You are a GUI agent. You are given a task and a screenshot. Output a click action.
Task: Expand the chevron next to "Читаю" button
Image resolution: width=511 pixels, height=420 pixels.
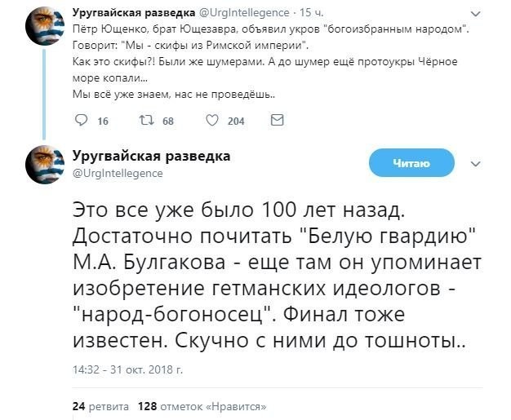click(x=476, y=164)
